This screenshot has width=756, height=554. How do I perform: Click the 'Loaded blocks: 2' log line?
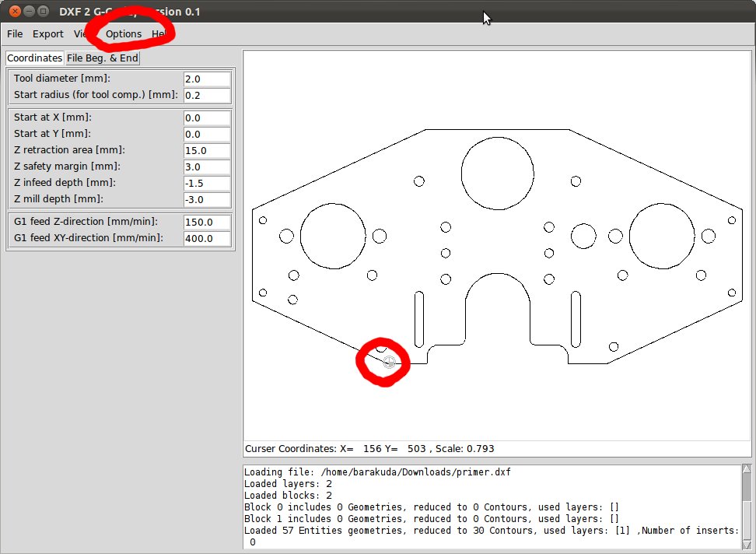tap(288, 495)
